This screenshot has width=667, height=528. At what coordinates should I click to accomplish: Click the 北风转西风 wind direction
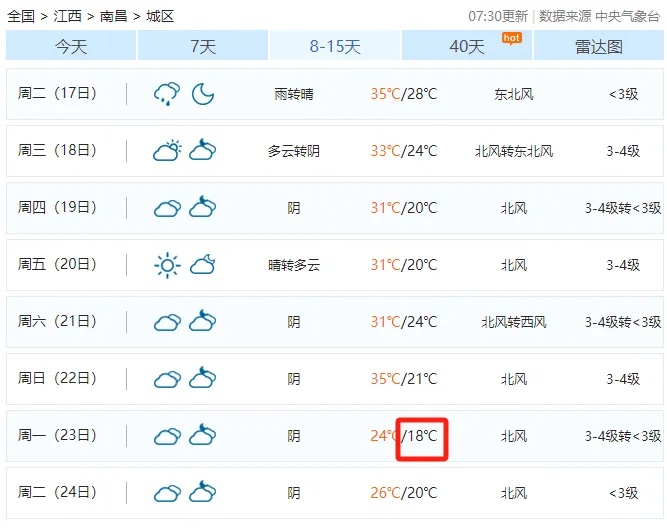click(x=514, y=322)
